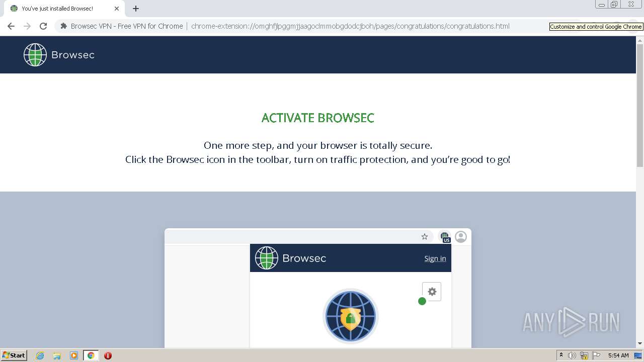Click the ACTIVATE BROWSEC heading
644x362 pixels.
click(x=318, y=118)
